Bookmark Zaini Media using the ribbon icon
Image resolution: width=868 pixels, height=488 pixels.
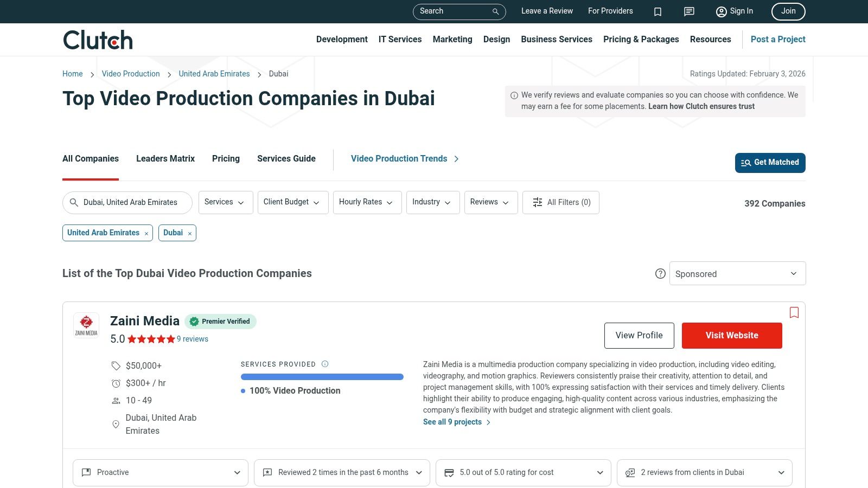point(794,313)
